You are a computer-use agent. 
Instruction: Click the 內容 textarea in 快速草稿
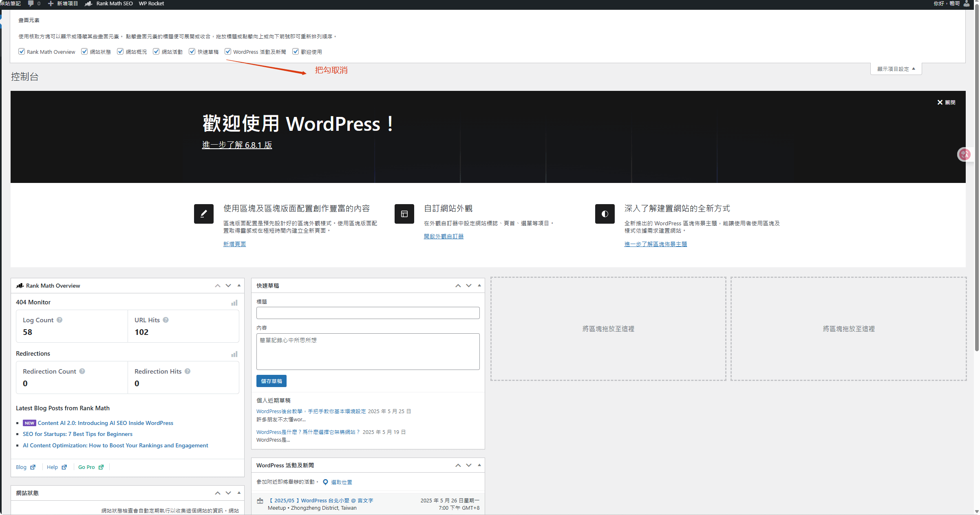[x=368, y=352]
